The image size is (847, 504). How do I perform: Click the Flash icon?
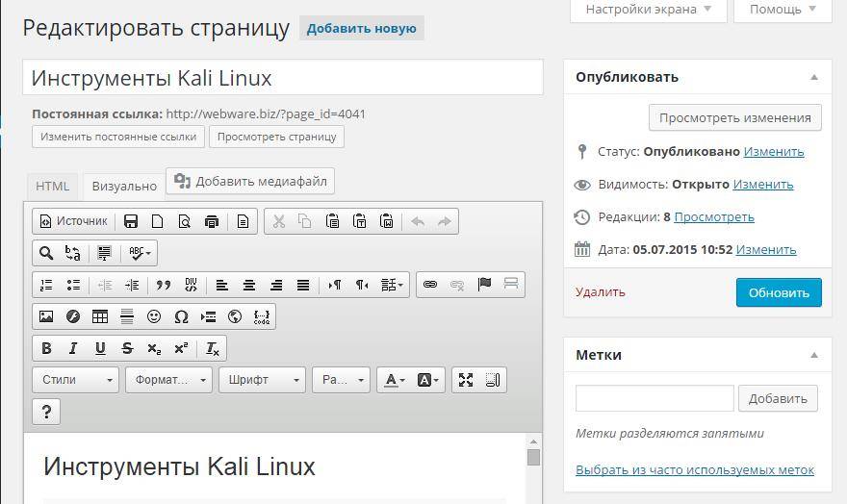pos(73,316)
